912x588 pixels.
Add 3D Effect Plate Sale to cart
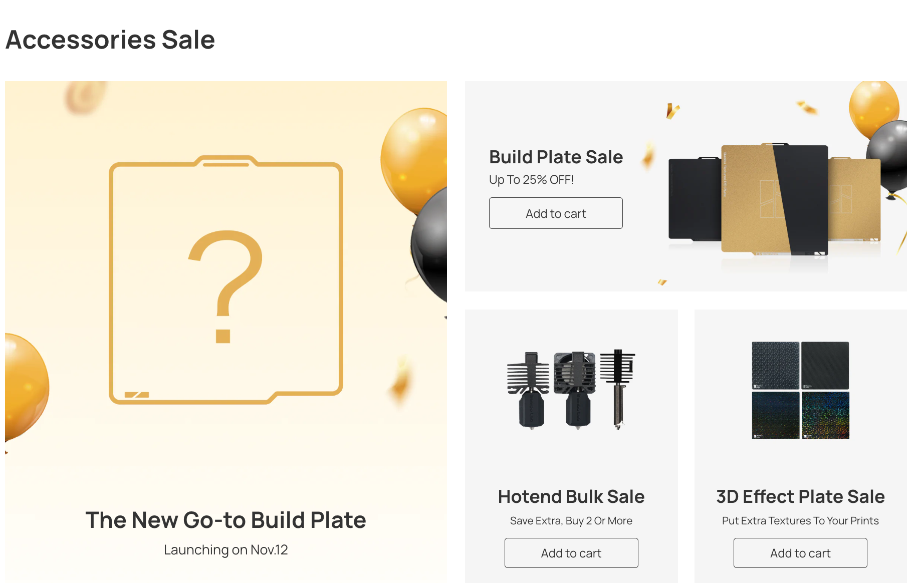(x=800, y=553)
